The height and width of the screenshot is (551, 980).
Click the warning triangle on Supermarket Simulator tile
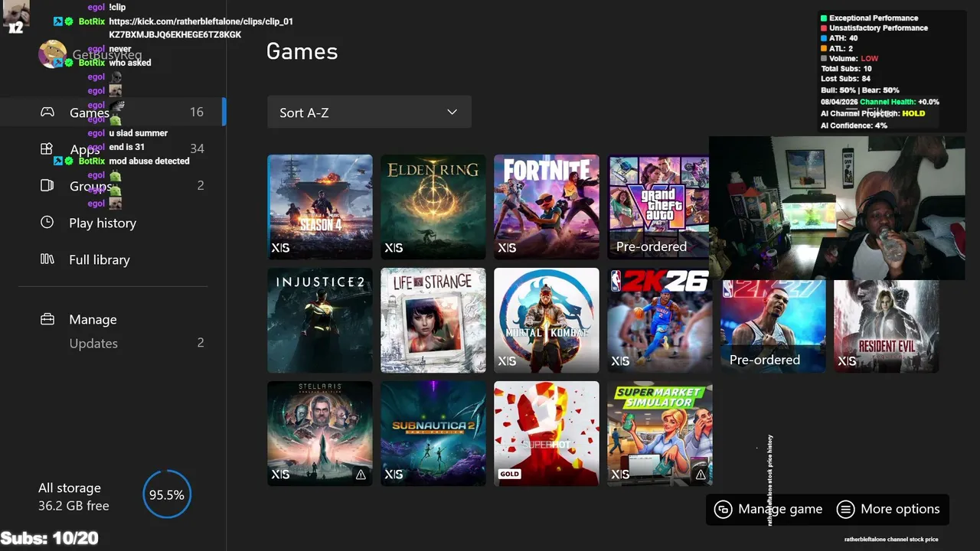(701, 474)
